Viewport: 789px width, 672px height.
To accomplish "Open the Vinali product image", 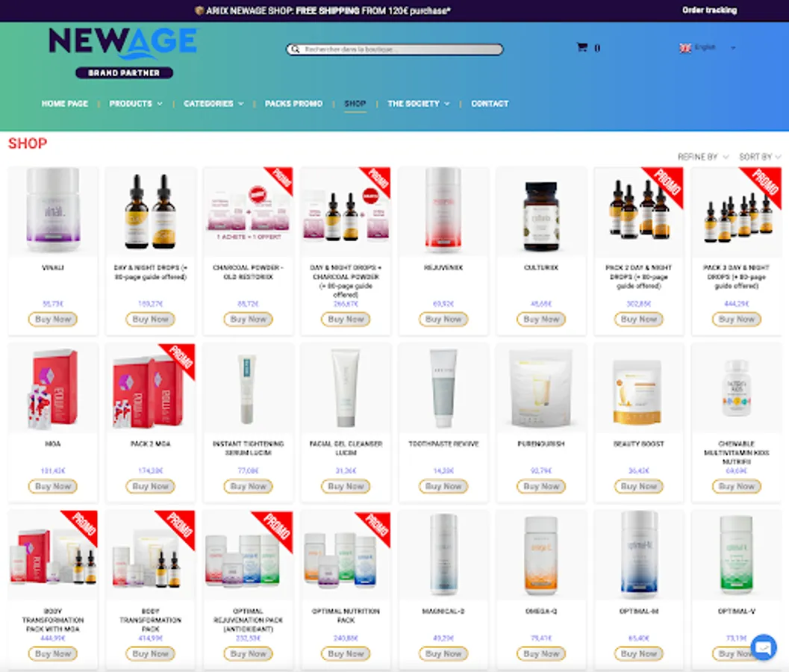I will (x=53, y=211).
